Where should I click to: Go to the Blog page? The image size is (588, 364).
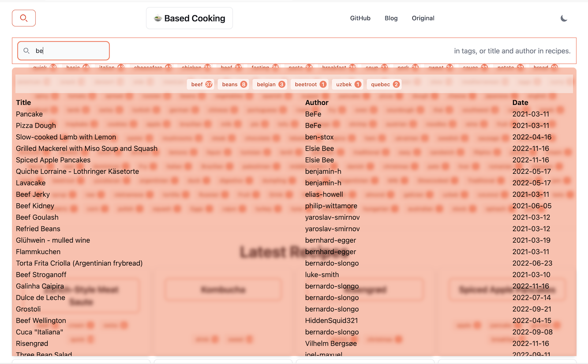coord(391,18)
